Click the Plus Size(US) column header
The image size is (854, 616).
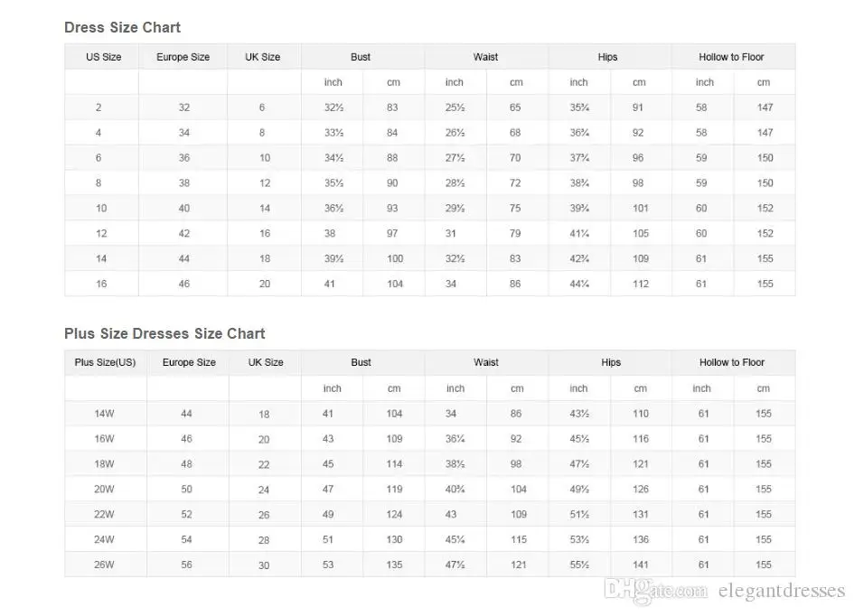coord(105,362)
